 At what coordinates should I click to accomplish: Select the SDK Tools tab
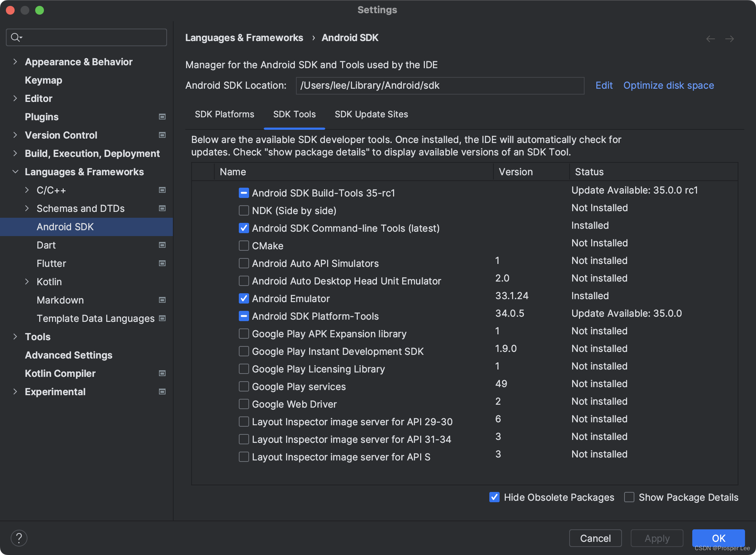(x=294, y=114)
